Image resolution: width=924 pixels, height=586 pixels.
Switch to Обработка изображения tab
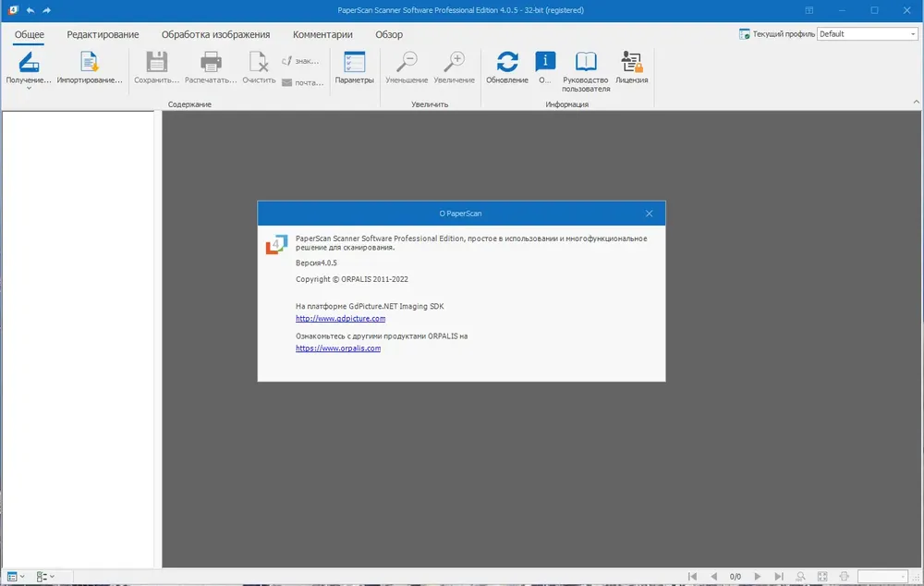215,35
